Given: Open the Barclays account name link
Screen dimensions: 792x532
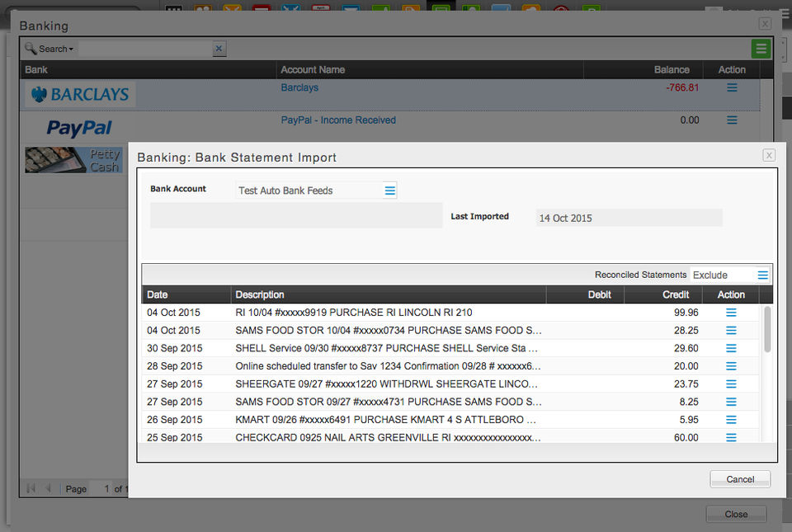Looking at the screenshot, I should point(299,87).
